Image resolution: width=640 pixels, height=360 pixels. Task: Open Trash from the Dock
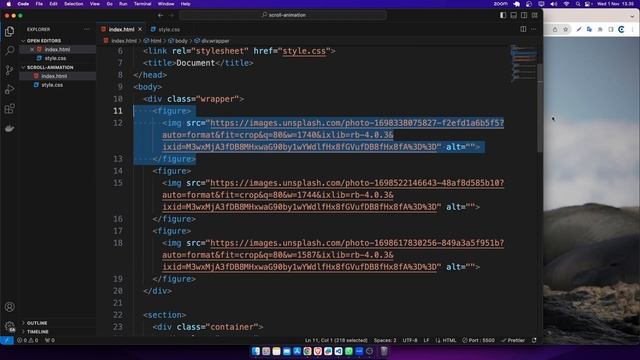point(384,351)
